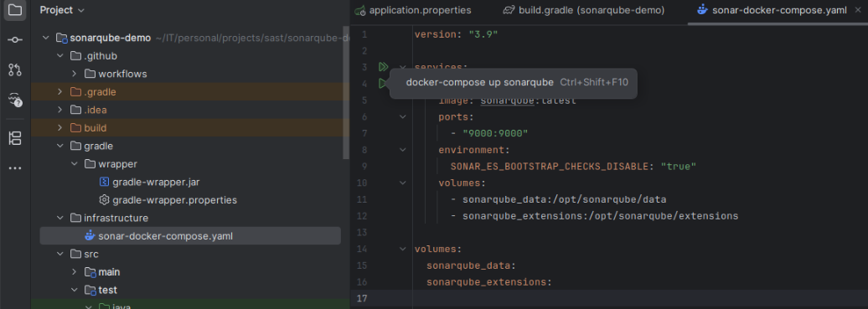This screenshot has height=309, width=868.
Task: Click the Gradle elephant icon on build.gradle tab
Action: click(509, 10)
